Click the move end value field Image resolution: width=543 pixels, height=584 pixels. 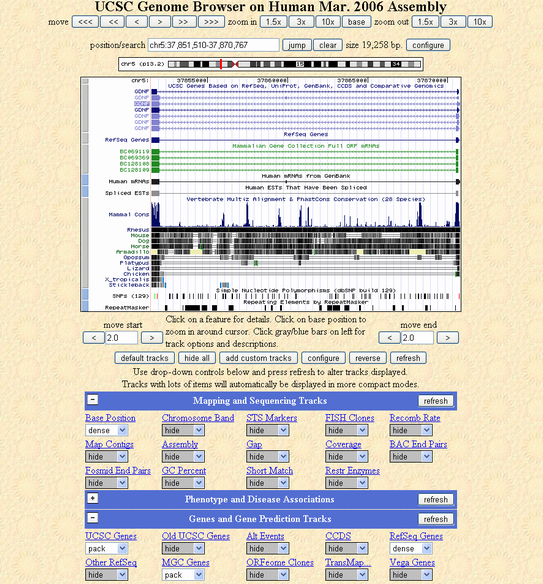[x=417, y=338]
